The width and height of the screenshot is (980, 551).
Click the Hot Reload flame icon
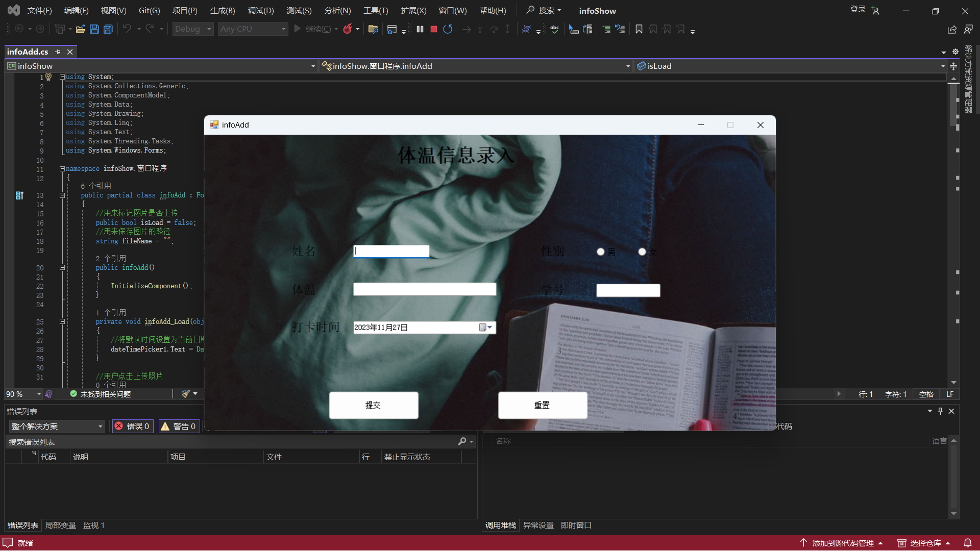click(x=348, y=29)
